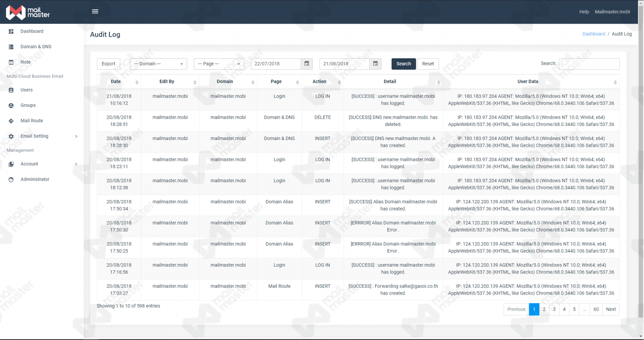644x340 pixels.
Task: Click the Export button
Action: [108, 64]
